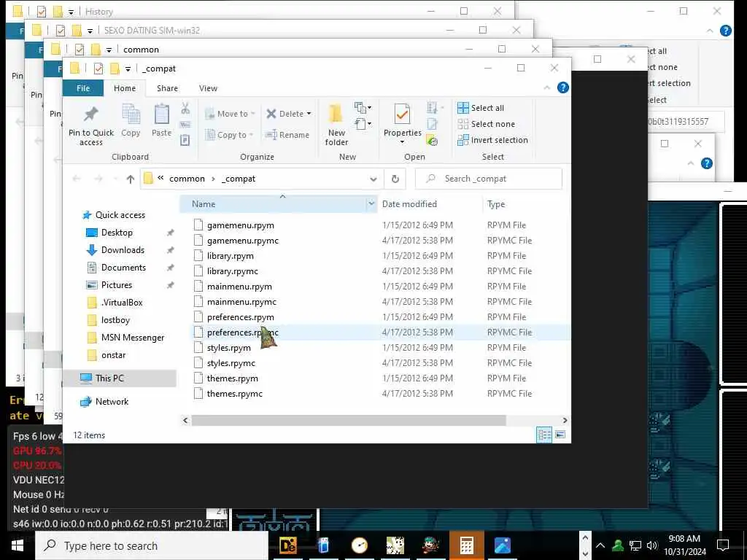Click the horizontal scrollbar in file list
Screen dimensions: 747x560
pos(348,421)
